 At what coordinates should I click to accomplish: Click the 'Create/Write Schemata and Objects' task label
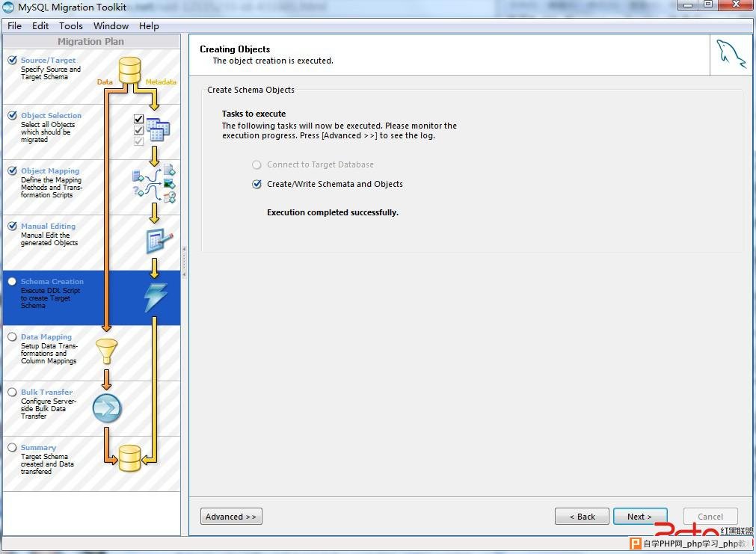point(335,184)
